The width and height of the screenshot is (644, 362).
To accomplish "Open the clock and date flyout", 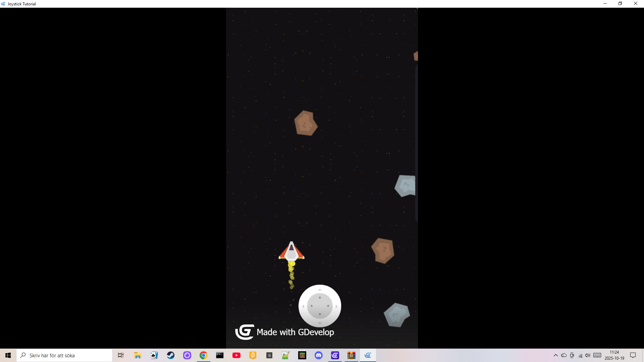I will coord(614,355).
